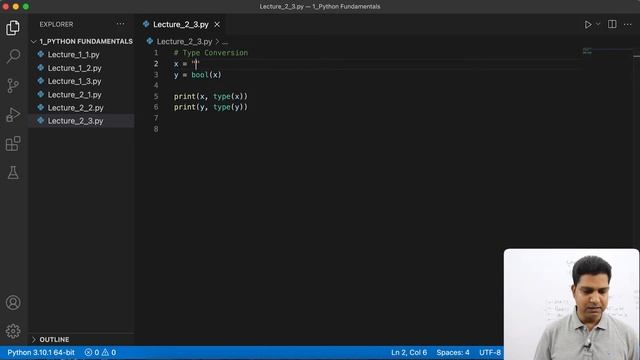Place cursor on line 1 comment

pyautogui.click(x=211, y=53)
